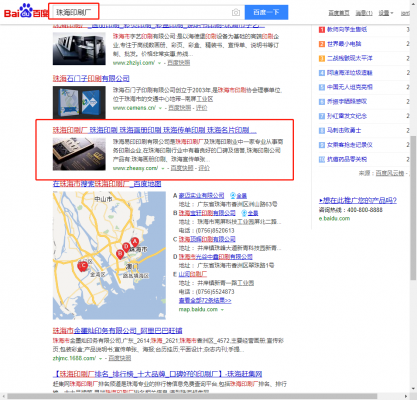Open hot search 2 世界最小电脑
Screen dimensions: 417x400
[344, 44]
